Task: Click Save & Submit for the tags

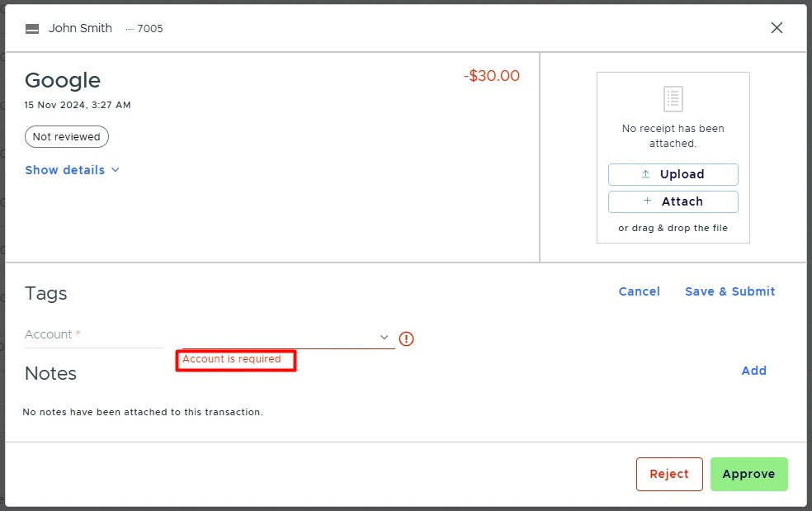Action: [x=729, y=291]
